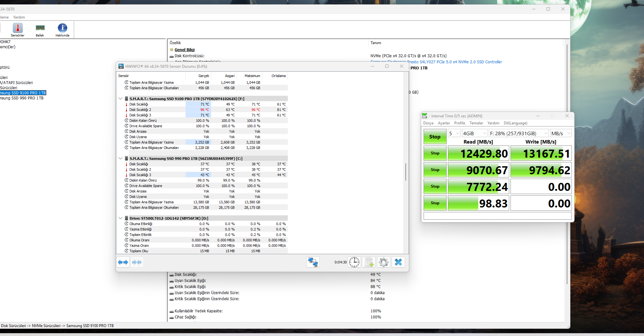This screenshot has width=644, height=336.
Task: Open the Dil(Language) menu
Action: pyautogui.click(x=516, y=123)
